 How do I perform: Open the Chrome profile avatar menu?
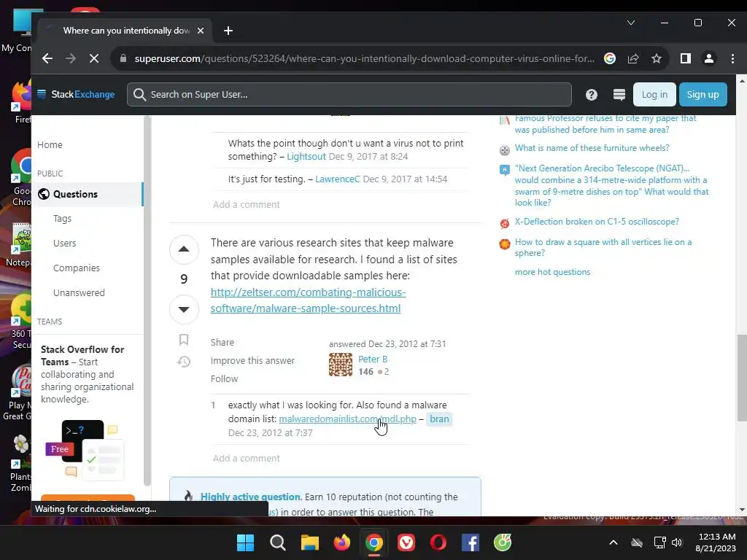click(x=709, y=58)
